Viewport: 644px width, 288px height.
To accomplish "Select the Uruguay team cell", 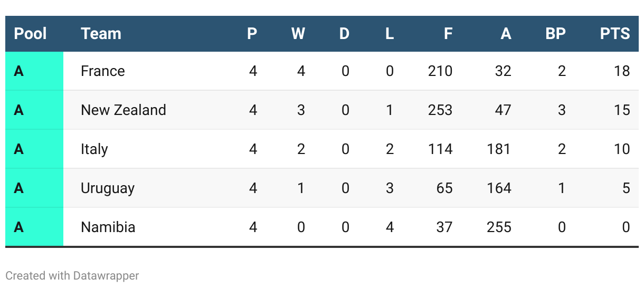I will tap(108, 188).
